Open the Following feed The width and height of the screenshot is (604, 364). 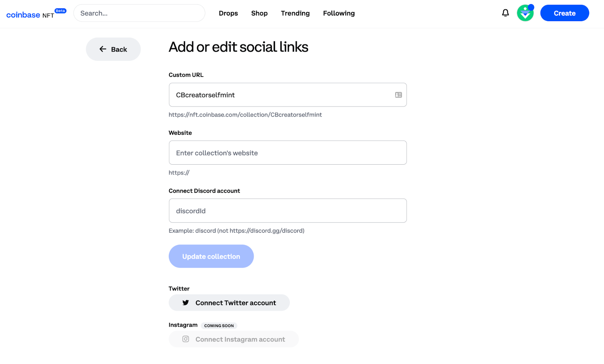point(339,13)
